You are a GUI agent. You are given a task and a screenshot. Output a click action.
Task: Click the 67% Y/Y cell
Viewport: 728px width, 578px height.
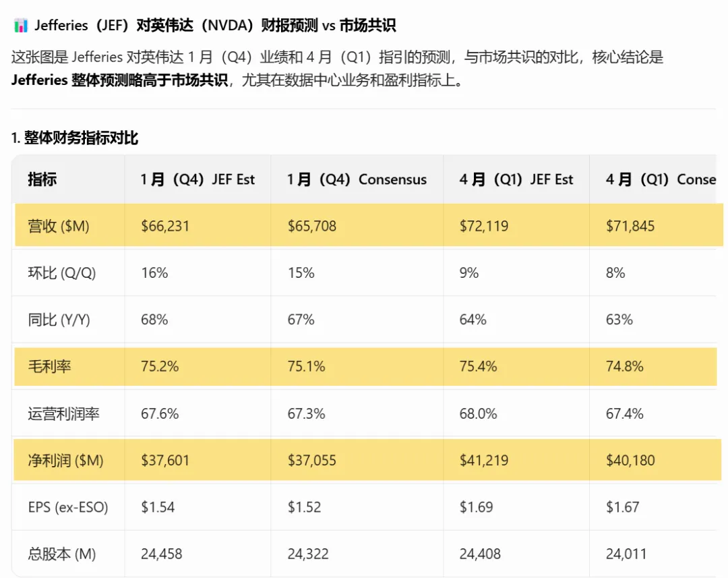(x=301, y=320)
